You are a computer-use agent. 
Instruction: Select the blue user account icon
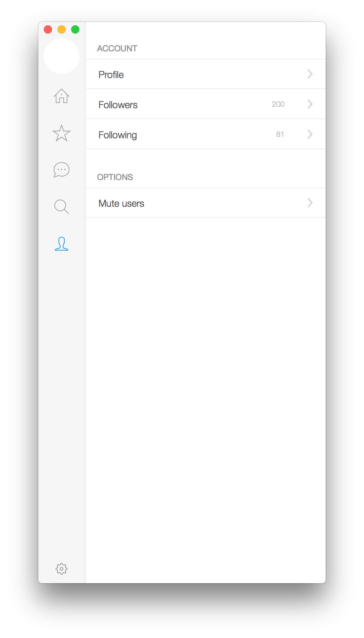pyautogui.click(x=62, y=244)
